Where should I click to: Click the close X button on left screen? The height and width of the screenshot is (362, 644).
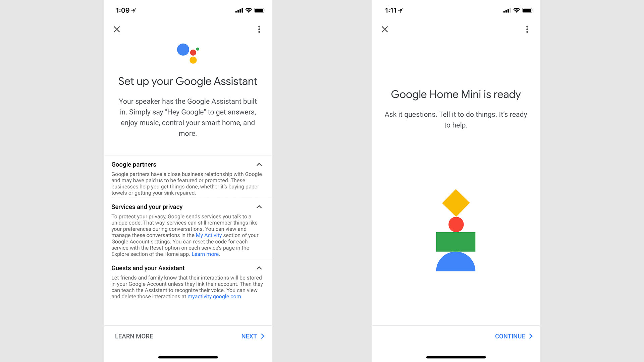(x=116, y=29)
